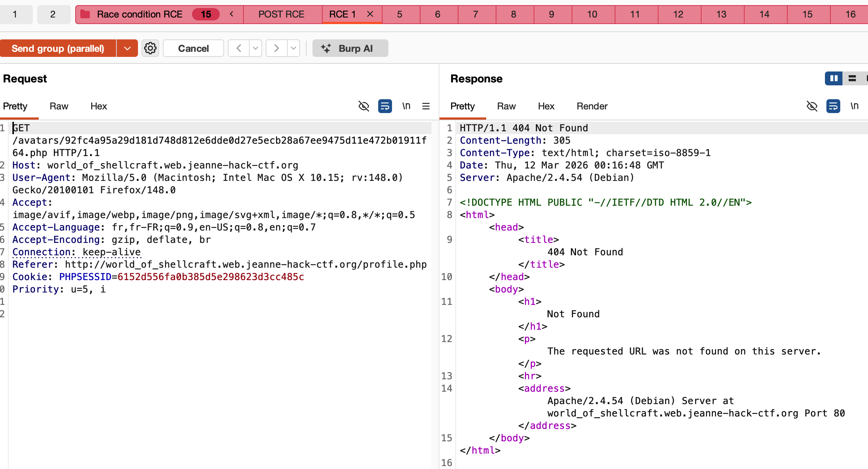Toggle response hide non-printable eye icon

812,106
